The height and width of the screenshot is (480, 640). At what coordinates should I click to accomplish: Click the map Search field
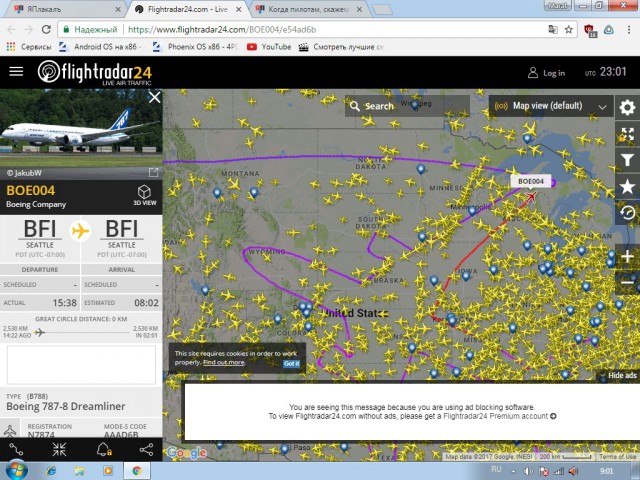pos(407,106)
